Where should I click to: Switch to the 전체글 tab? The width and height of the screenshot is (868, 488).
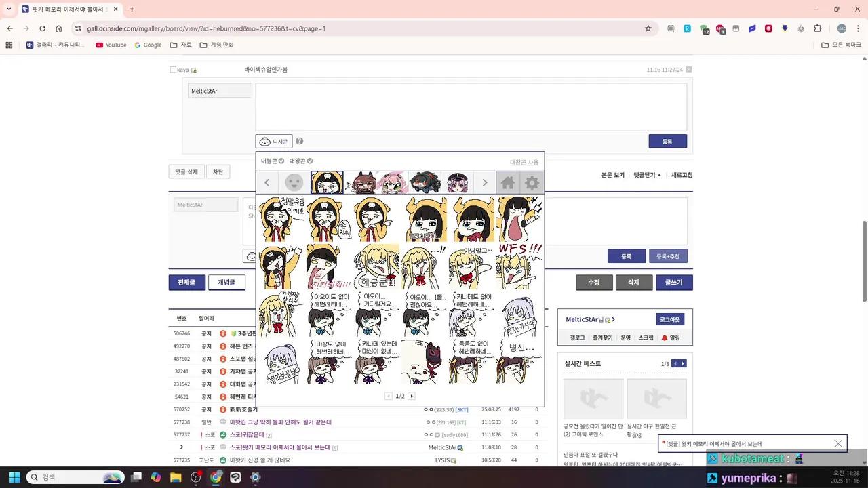(186, 282)
